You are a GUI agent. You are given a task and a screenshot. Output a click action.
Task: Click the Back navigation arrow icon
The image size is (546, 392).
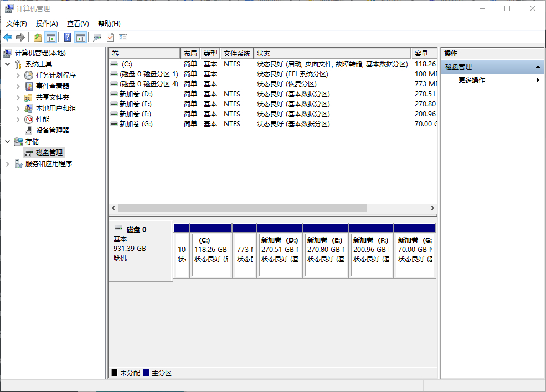[x=8, y=37]
